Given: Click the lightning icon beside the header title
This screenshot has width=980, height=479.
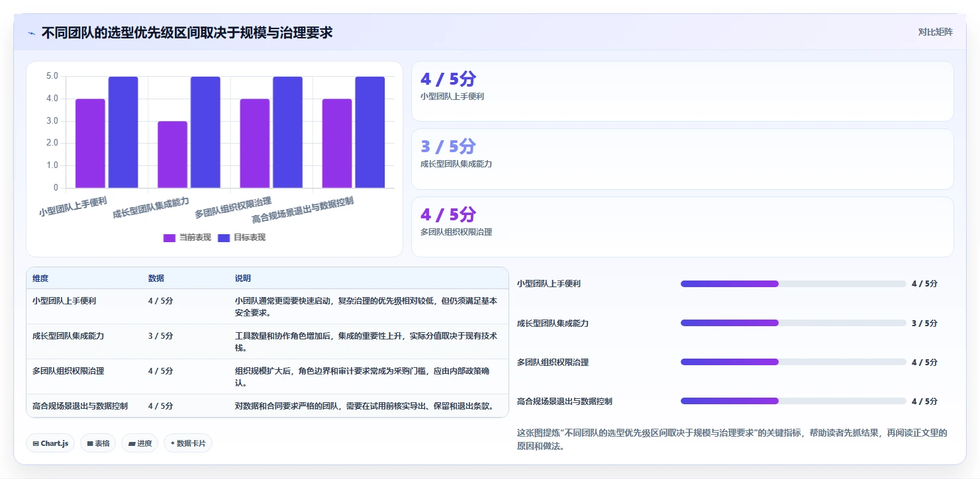Looking at the screenshot, I should point(31,32).
